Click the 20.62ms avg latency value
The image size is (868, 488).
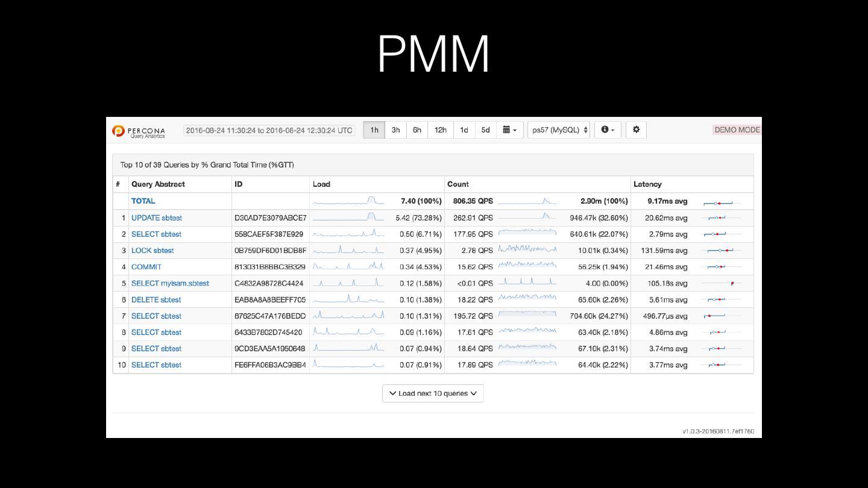[x=667, y=217]
